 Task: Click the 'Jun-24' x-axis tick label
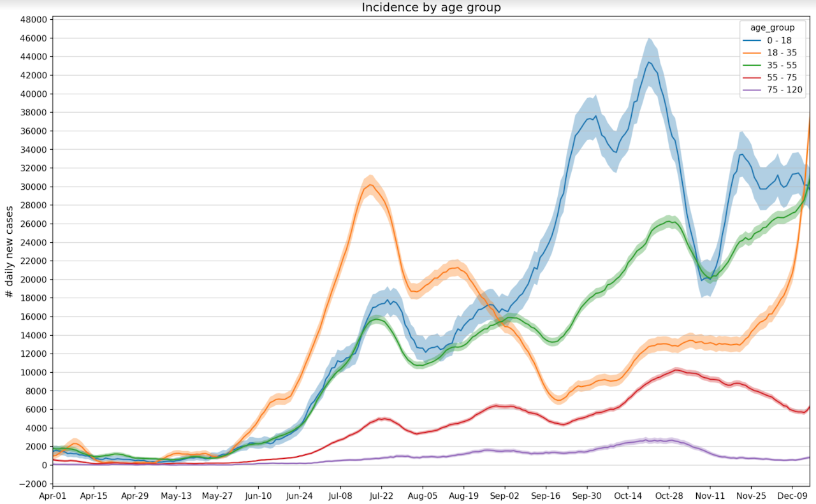[298, 495]
